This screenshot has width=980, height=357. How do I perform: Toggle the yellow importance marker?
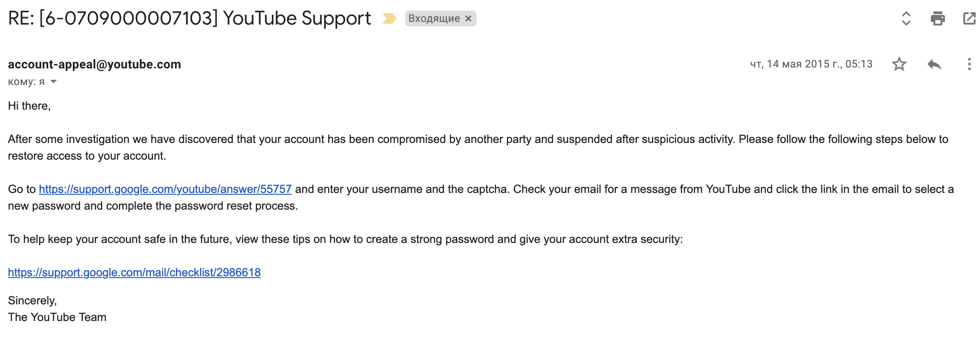coord(389,18)
